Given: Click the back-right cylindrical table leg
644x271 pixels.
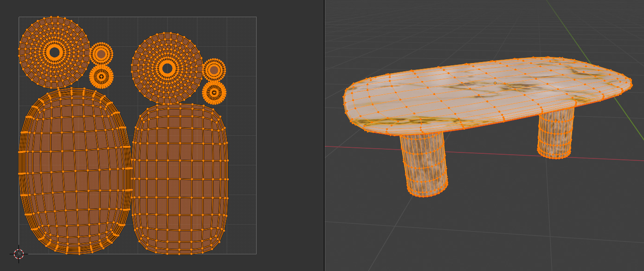Looking at the screenshot, I should pos(555,133).
